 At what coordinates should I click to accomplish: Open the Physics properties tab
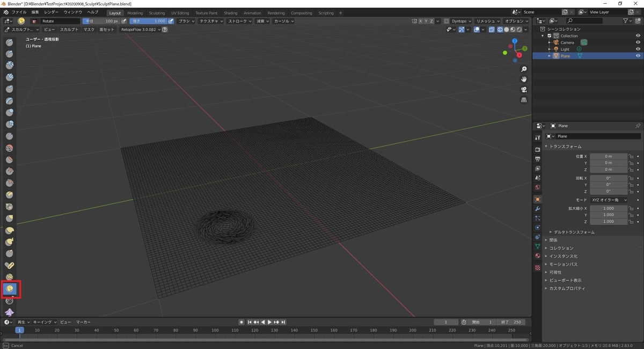(x=538, y=228)
